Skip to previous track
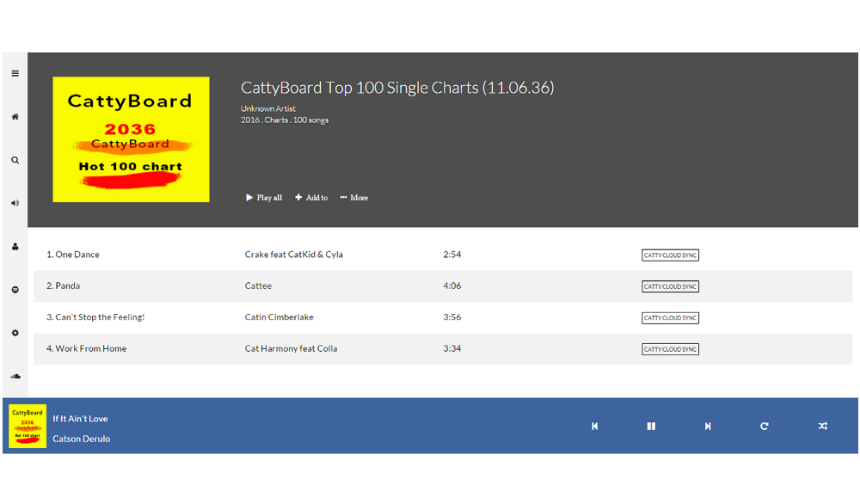The width and height of the screenshot is (860, 504). tap(594, 426)
